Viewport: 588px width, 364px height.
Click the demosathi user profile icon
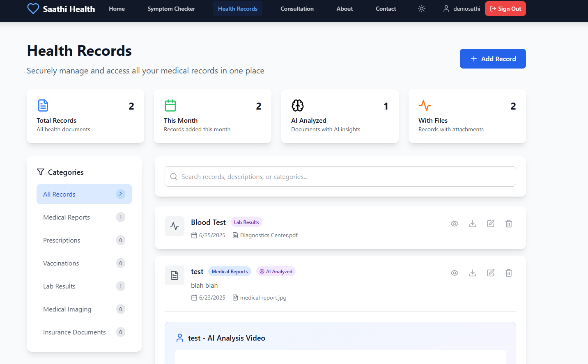click(x=446, y=9)
